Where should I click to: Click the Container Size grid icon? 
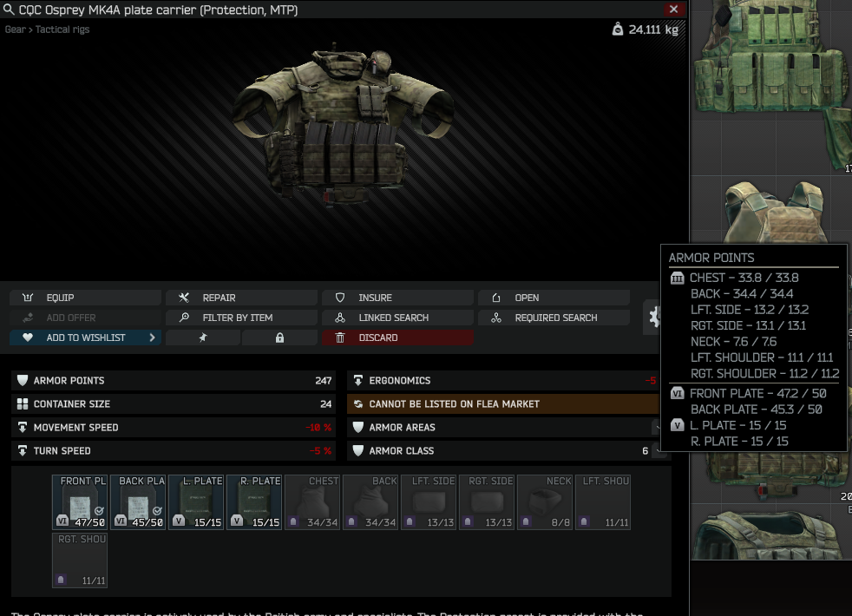click(23, 403)
